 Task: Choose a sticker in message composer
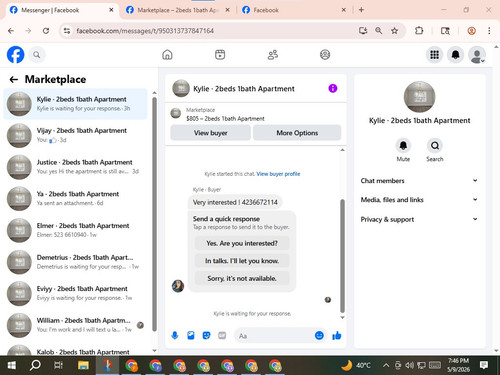click(x=206, y=335)
